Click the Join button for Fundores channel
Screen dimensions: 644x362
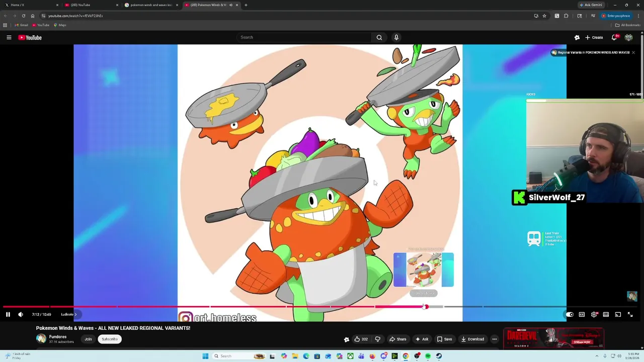click(x=88, y=339)
